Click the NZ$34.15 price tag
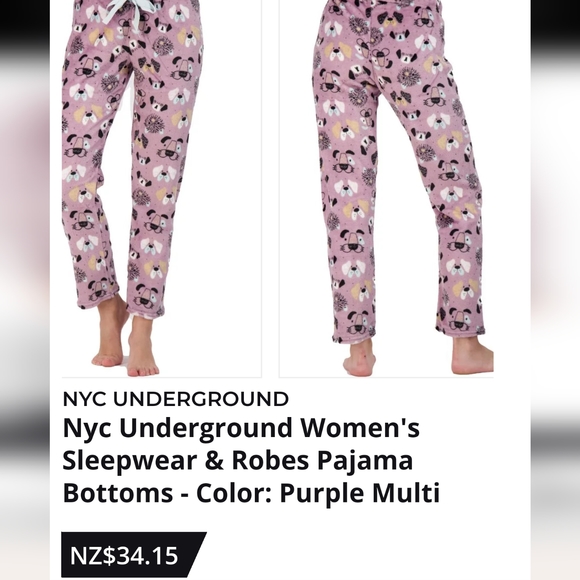This screenshot has height=580, width=580. [124, 556]
